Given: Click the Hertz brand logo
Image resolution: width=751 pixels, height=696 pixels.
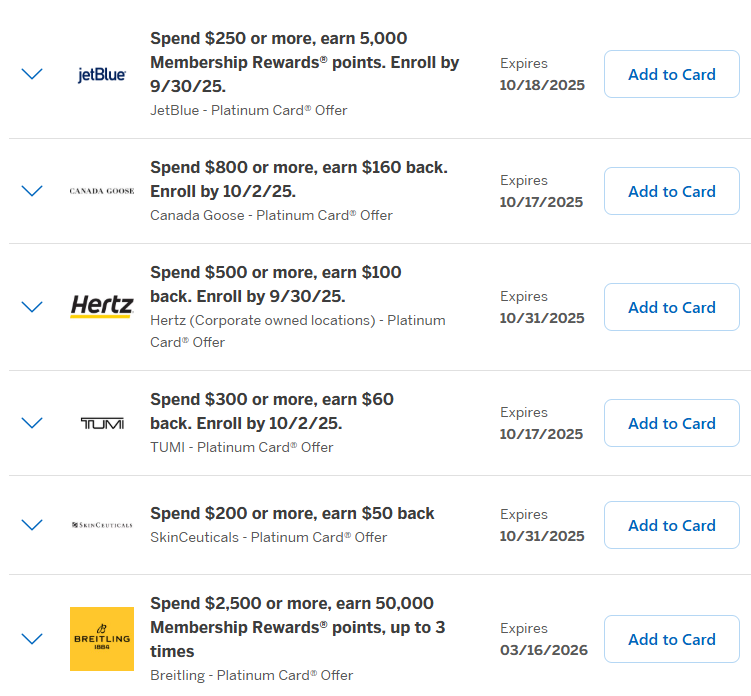Looking at the screenshot, I should (x=102, y=307).
